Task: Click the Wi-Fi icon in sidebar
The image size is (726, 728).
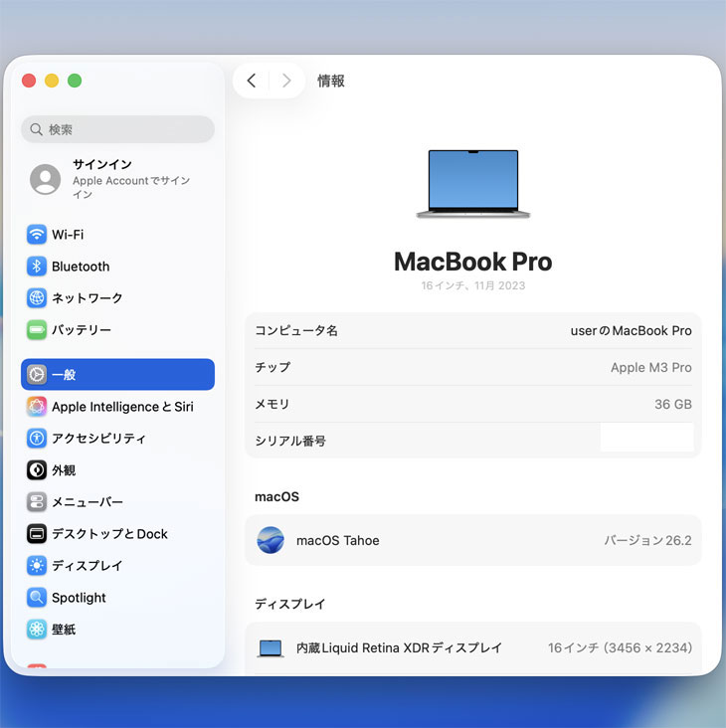Action: 37,235
